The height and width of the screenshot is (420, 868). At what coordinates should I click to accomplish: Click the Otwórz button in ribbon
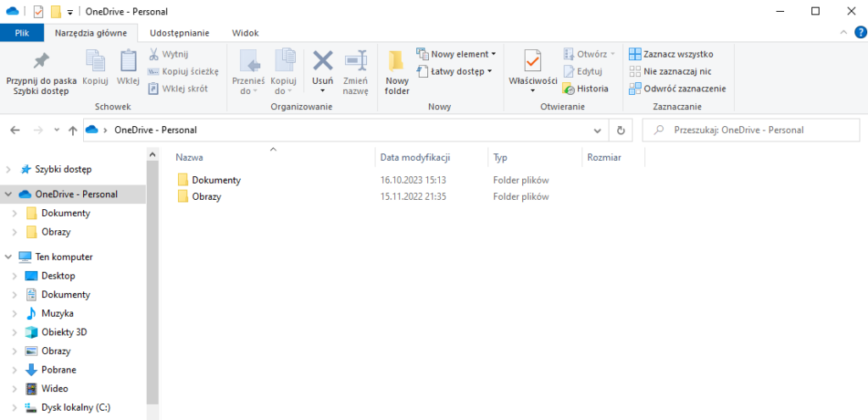point(589,54)
